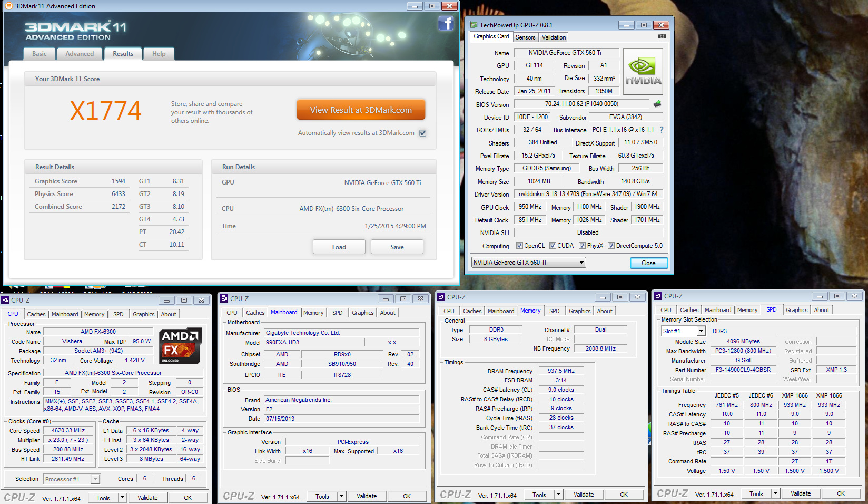
Task: Click the first CPU-Z window's title icon
Action: tap(5, 300)
